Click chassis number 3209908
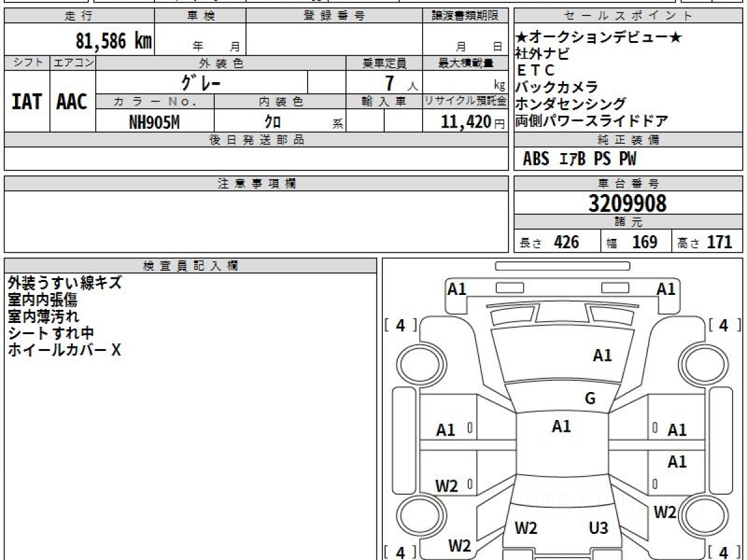The width and height of the screenshot is (747, 560). click(627, 203)
